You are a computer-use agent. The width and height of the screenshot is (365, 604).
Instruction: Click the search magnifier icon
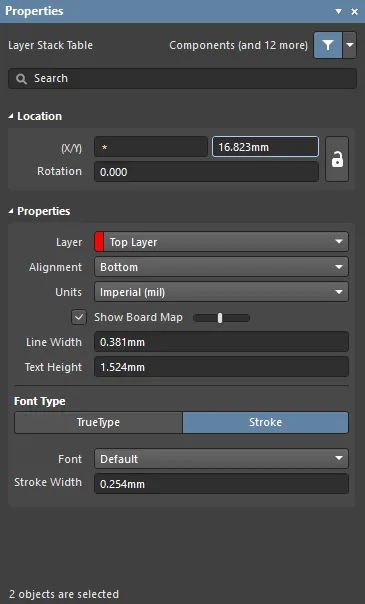[21, 79]
